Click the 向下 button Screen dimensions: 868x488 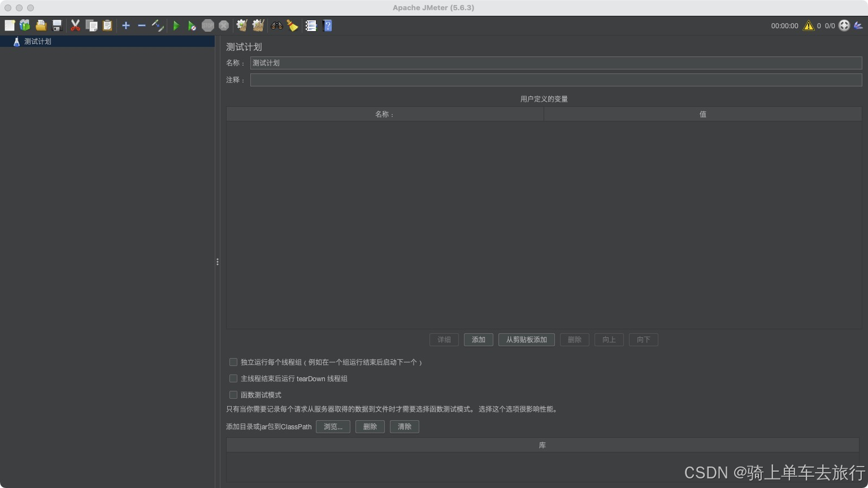point(644,339)
